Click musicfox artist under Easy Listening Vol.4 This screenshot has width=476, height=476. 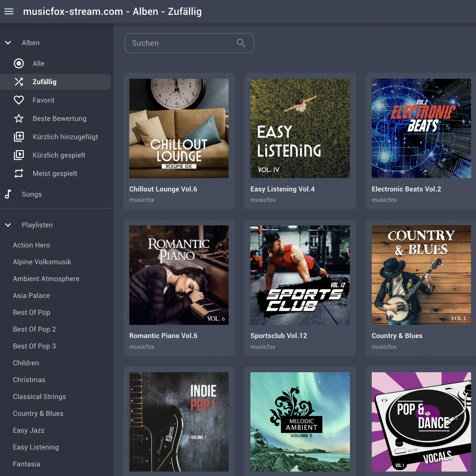coord(263,200)
